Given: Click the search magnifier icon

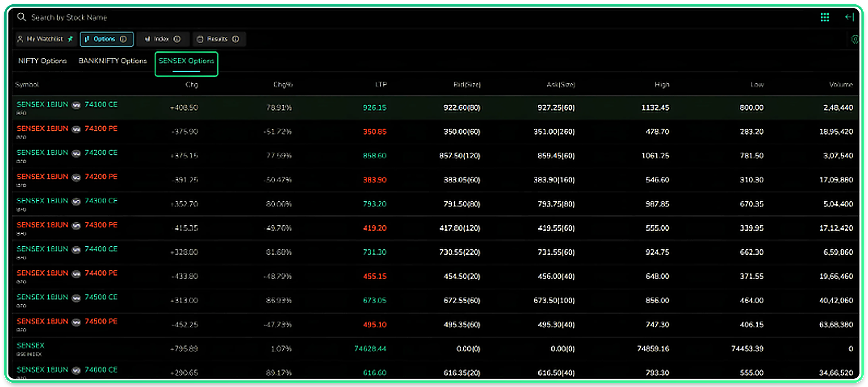Looking at the screenshot, I should coord(21,17).
